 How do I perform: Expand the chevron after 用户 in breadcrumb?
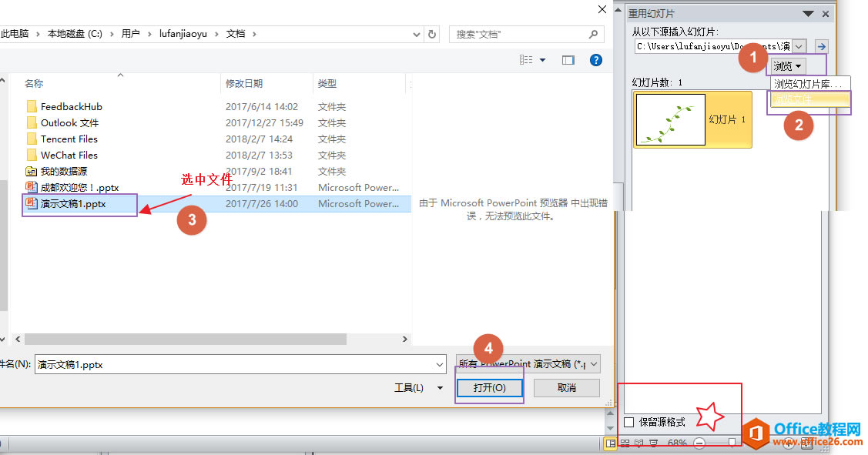(149, 35)
